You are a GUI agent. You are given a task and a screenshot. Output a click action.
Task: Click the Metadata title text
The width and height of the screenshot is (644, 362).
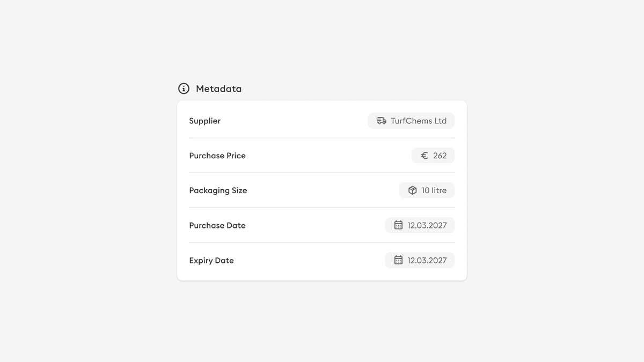pos(219,88)
